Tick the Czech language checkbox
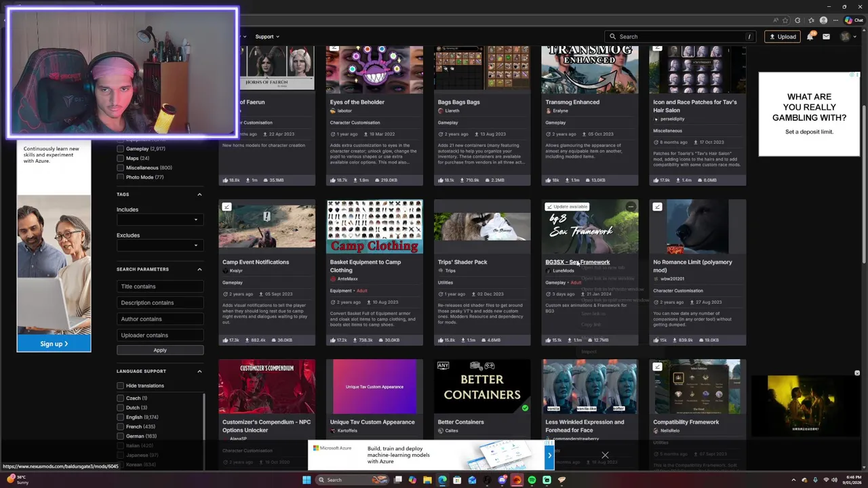Viewport: 868px width, 488px height. 120,398
